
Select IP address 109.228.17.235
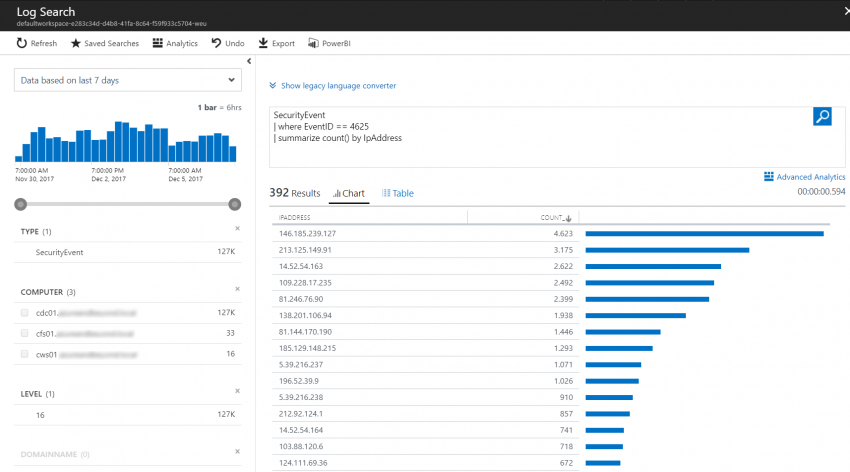305,283
